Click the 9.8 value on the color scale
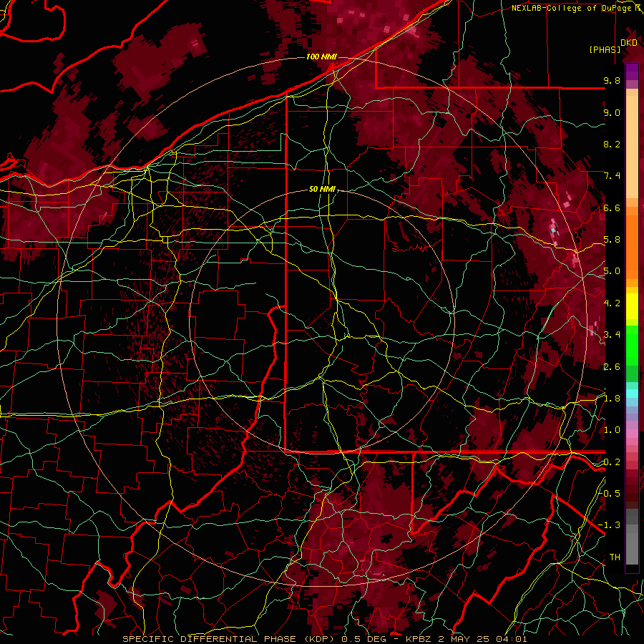644x644 pixels. click(x=612, y=80)
